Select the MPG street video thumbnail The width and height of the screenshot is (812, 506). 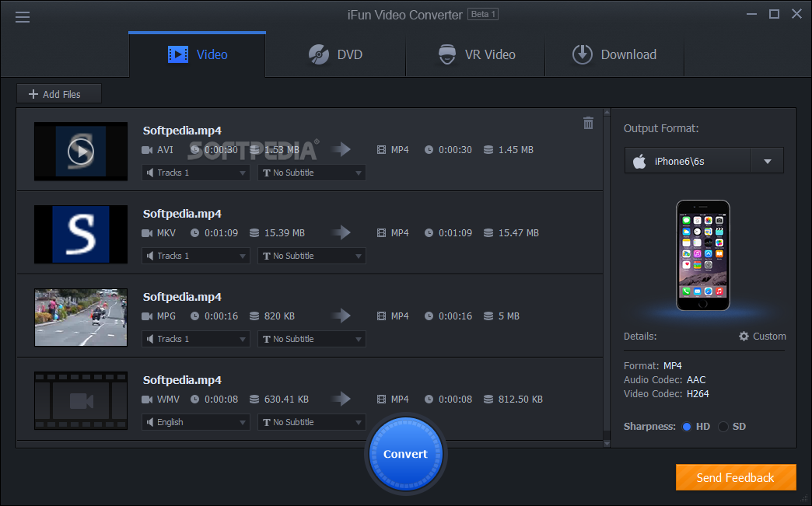(x=81, y=317)
